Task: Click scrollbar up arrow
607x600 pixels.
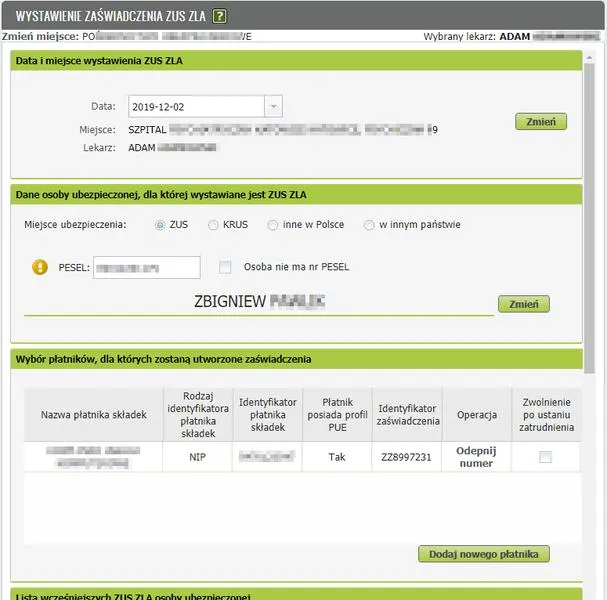Action: click(589, 58)
